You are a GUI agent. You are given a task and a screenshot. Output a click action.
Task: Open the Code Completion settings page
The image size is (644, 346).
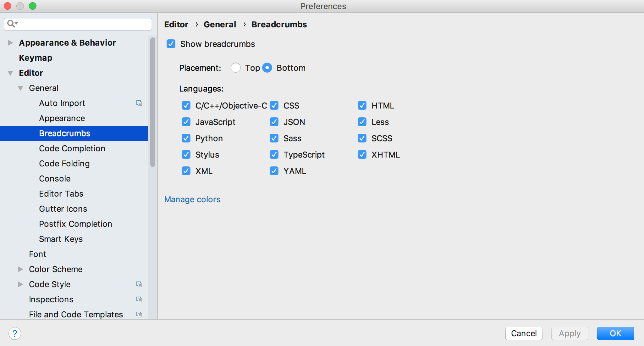pos(72,148)
